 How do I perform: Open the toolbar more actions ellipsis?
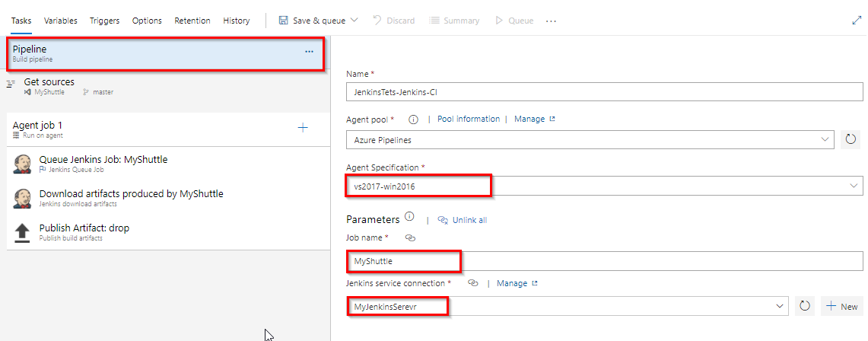point(551,21)
